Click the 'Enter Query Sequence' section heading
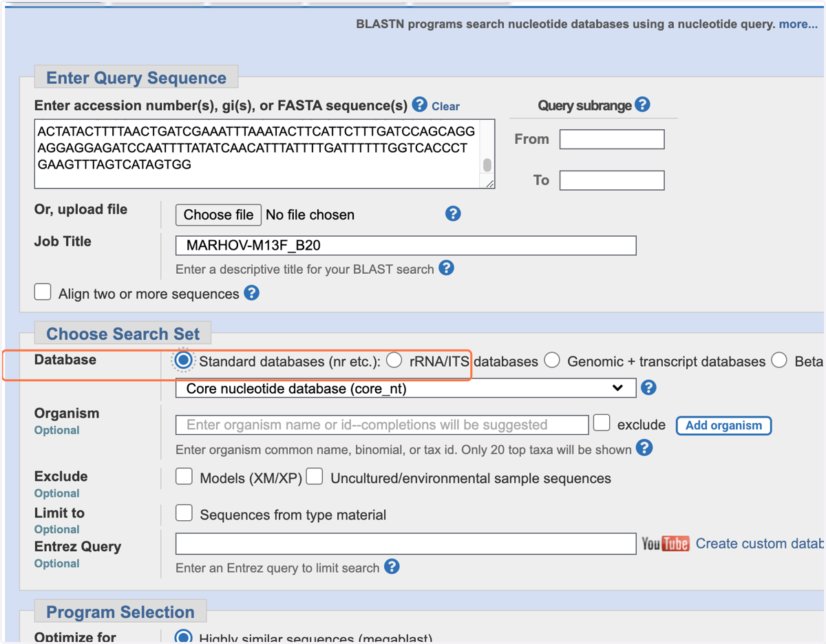This screenshot has width=826, height=644. pyautogui.click(x=136, y=78)
